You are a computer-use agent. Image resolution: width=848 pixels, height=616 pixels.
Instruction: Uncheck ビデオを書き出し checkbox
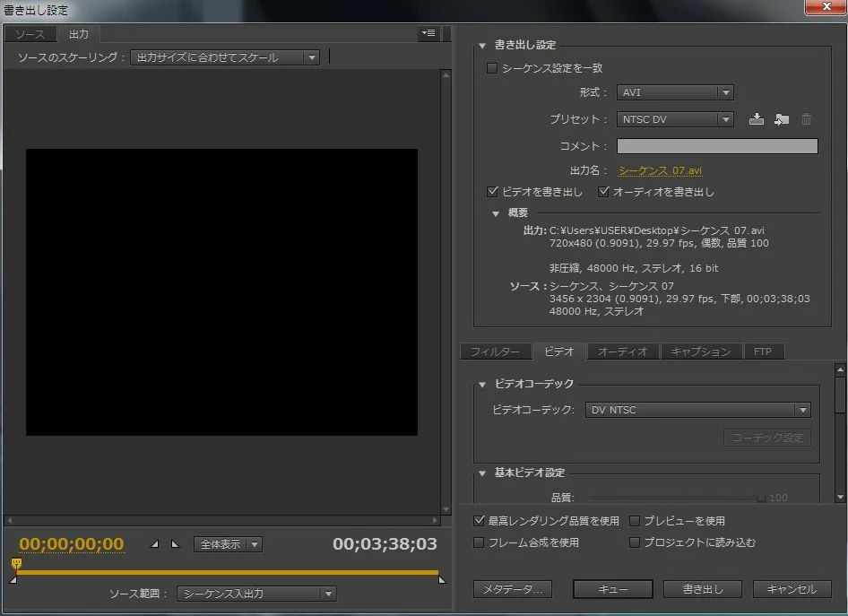[x=492, y=192]
